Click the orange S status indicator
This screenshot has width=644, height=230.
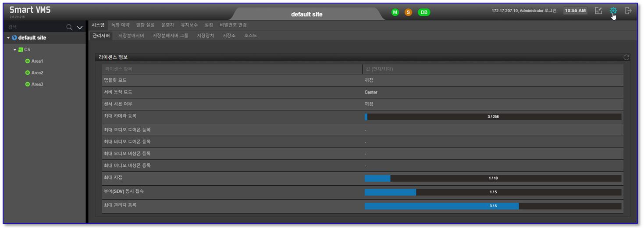tap(408, 12)
